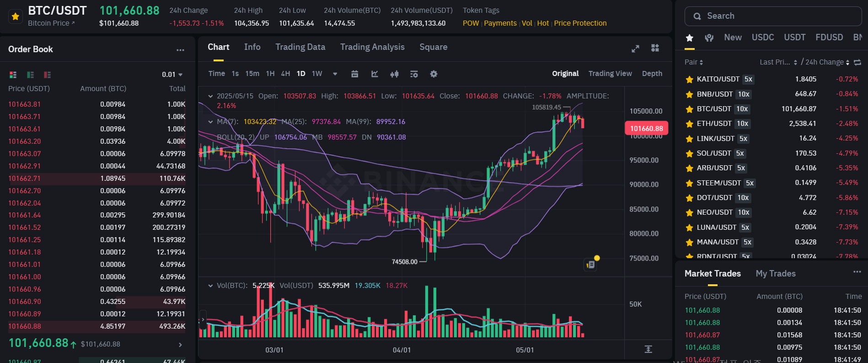This screenshot has height=363, width=868.
Task: Select Original chart mode
Action: point(565,74)
